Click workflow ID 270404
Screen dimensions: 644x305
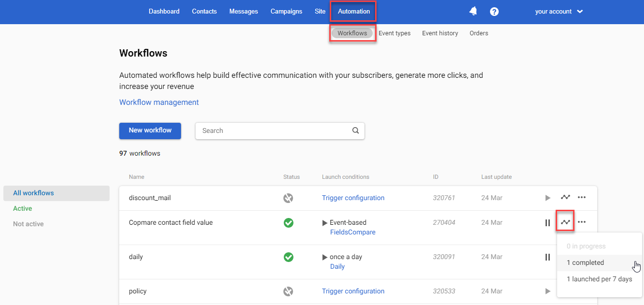click(444, 222)
